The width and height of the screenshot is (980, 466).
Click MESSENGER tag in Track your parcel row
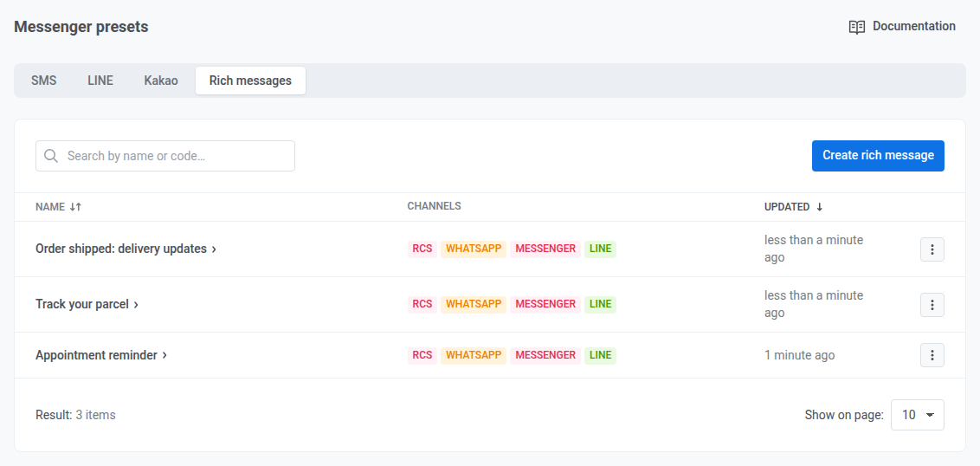(545, 304)
